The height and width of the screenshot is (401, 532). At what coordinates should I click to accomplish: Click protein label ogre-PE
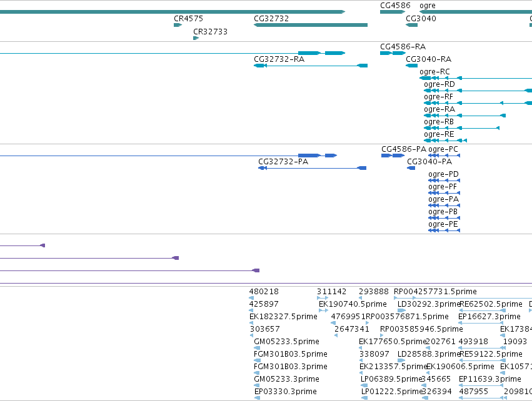tap(443, 224)
